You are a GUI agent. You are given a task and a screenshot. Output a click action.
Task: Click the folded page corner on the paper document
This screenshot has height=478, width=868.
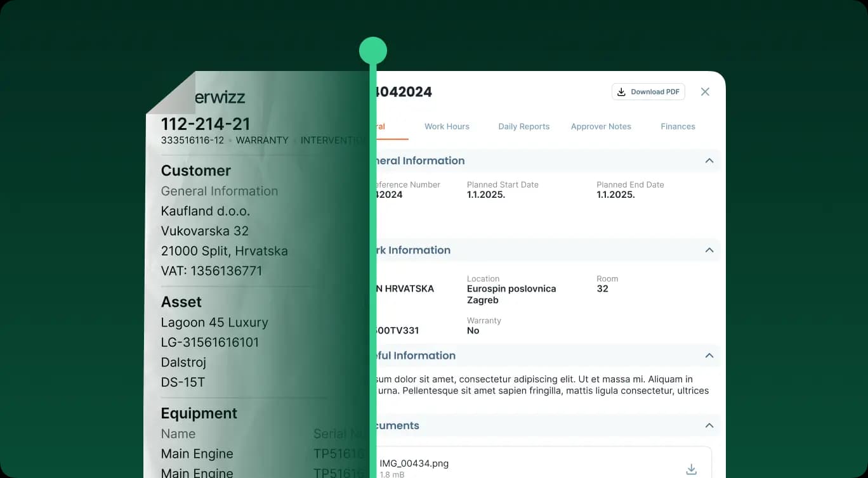click(x=170, y=93)
